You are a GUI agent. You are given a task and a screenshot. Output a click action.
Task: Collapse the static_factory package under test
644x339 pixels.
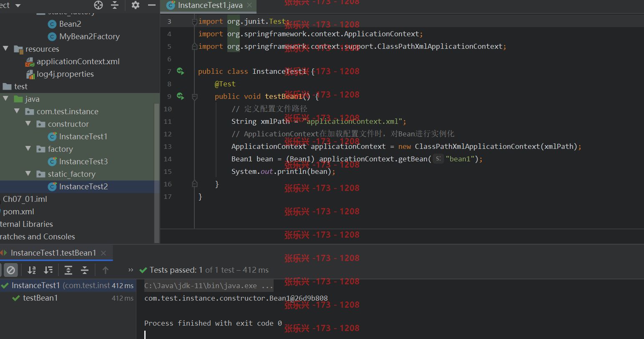click(x=28, y=174)
